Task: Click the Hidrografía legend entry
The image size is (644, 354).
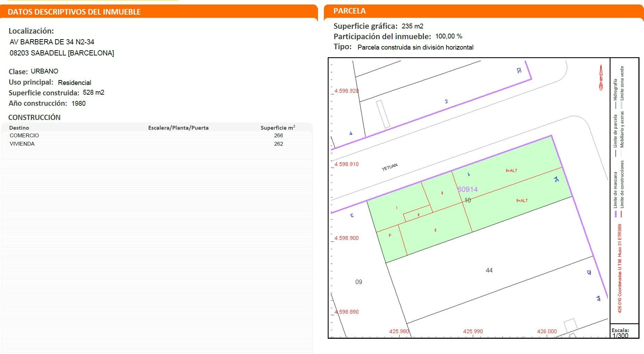Action: point(616,94)
